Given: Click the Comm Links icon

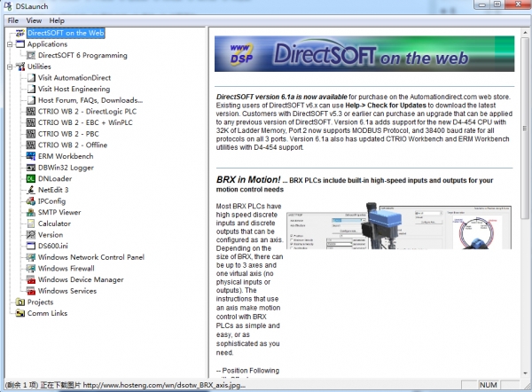Looking at the screenshot, I should (20, 313).
